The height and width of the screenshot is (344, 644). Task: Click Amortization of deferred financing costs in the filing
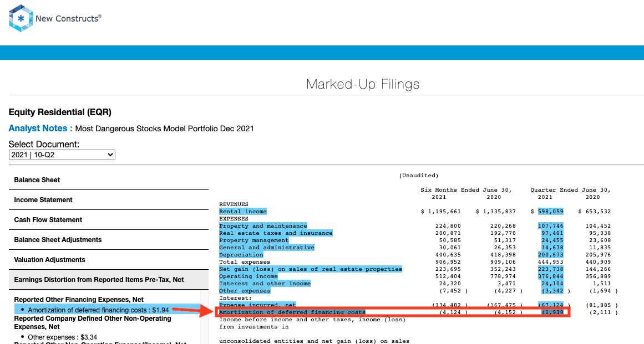[292, 312]
